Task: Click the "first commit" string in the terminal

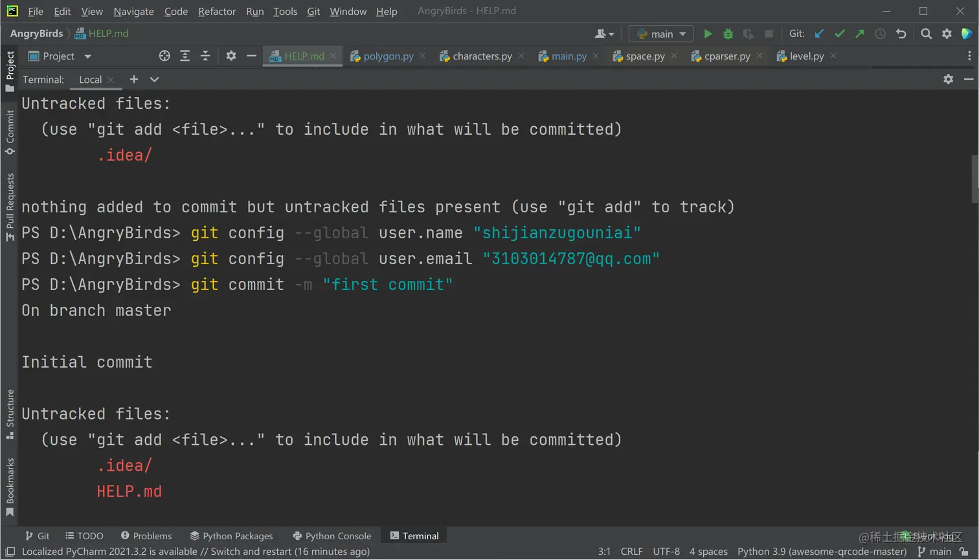Action: click(x=388, y=284)
